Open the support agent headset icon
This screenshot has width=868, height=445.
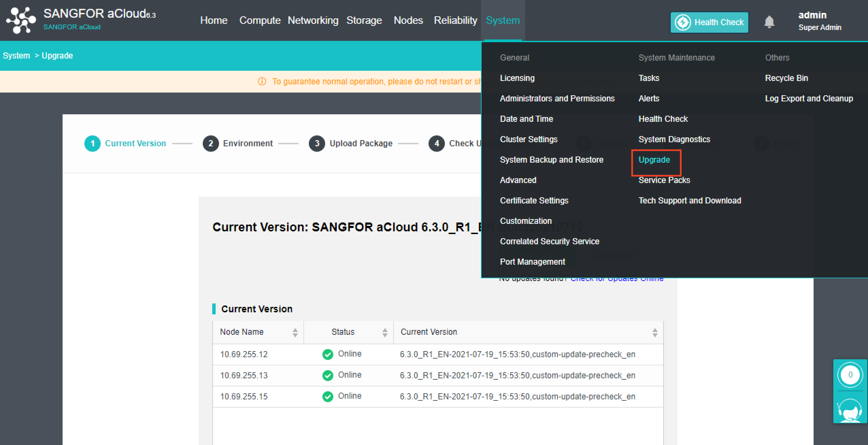[x=850, y=411]
